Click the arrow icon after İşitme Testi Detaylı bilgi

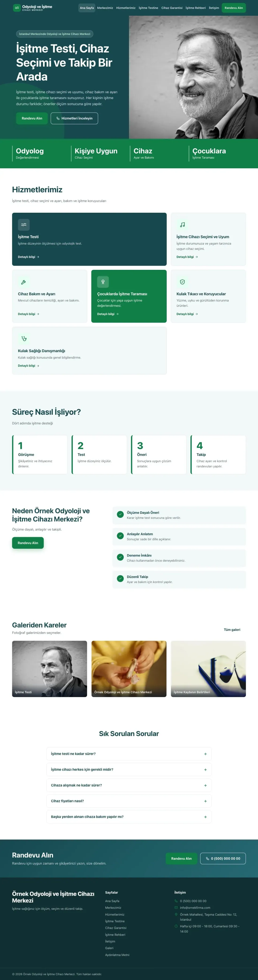[x=38, y=257]
